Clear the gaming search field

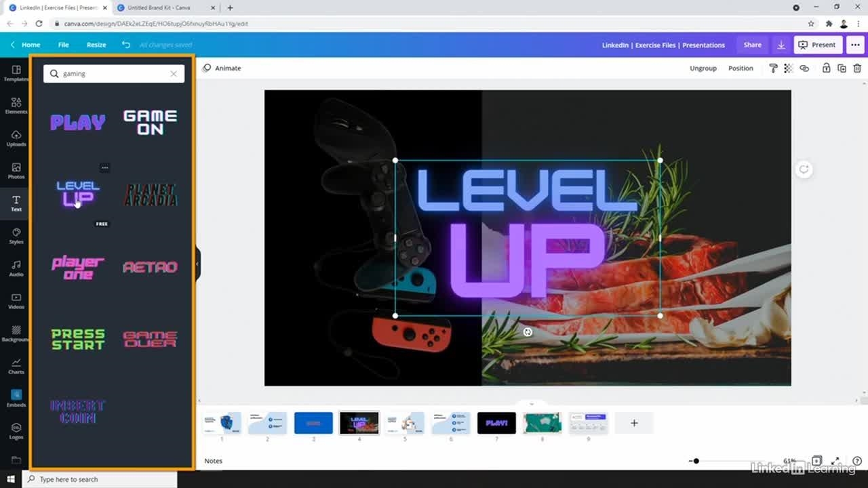pos(174,74)
